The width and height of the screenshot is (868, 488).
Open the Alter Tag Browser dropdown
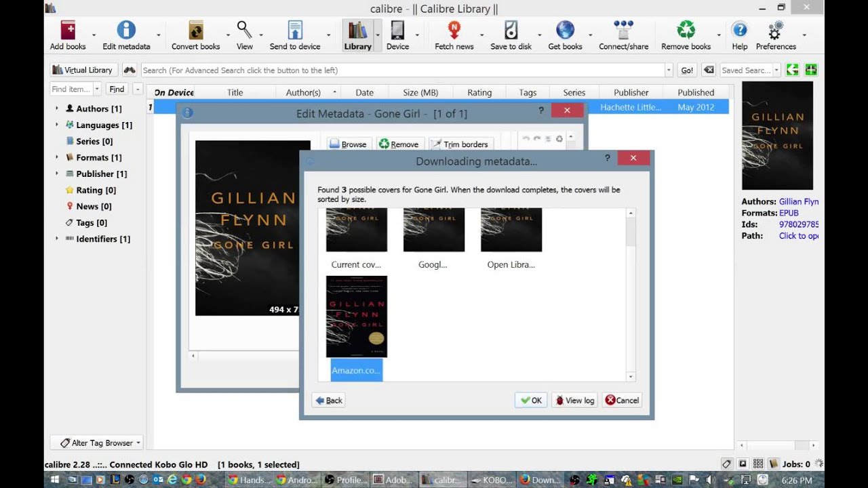(x=96, y=443)
